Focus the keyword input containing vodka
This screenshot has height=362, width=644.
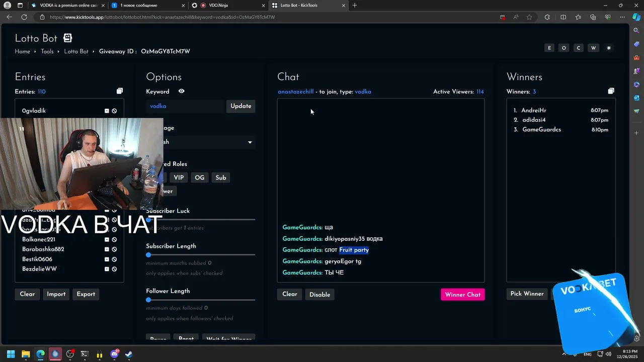coord(185,106)
